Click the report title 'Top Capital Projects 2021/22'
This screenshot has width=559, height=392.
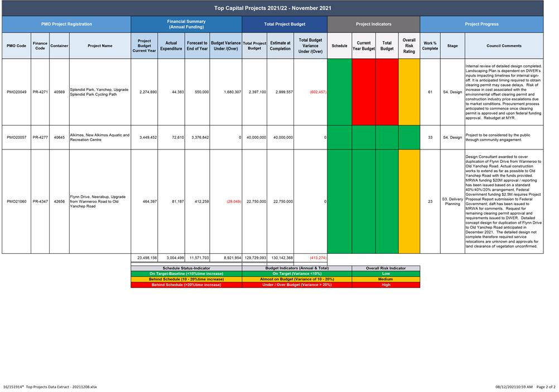272,8
